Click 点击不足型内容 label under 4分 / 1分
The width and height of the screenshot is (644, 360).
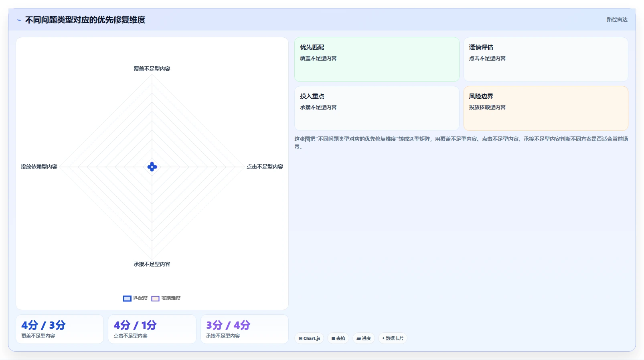coord(130,336)
